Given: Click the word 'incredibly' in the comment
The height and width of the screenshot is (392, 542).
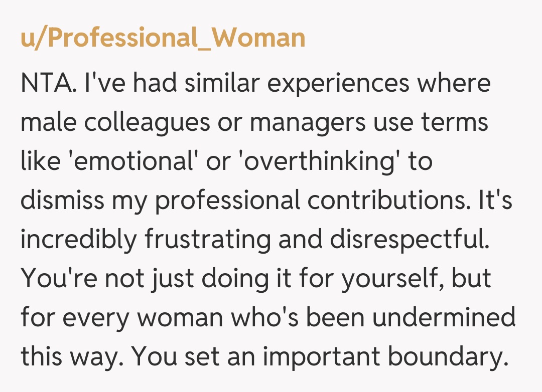Looking at the screenshot, I should point(78,240).
